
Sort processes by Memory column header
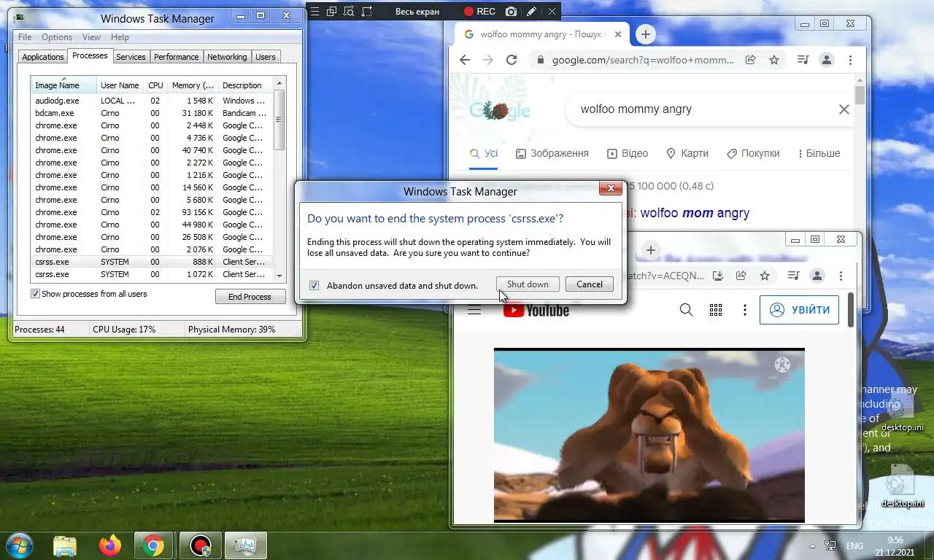pos(192,85)
